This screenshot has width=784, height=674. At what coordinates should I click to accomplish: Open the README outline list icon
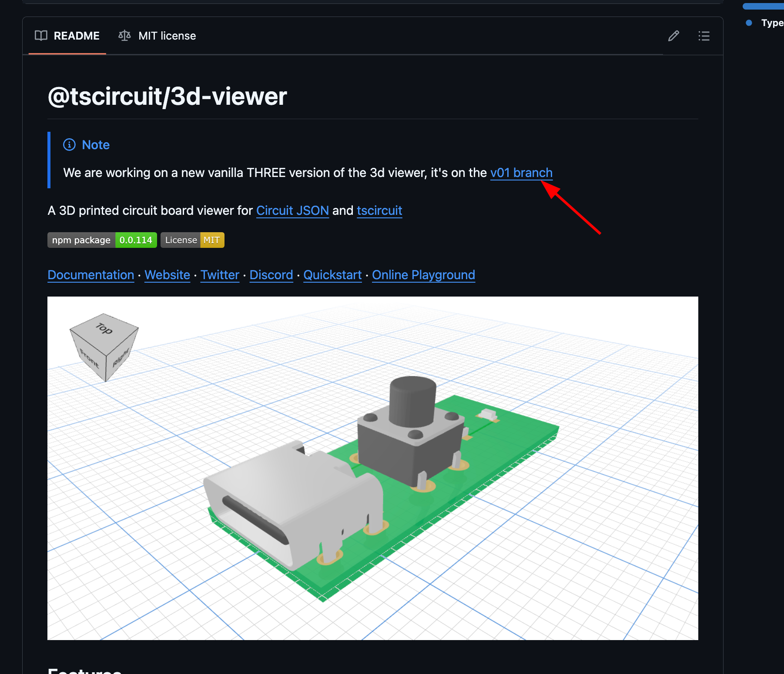tap(704, 36)
